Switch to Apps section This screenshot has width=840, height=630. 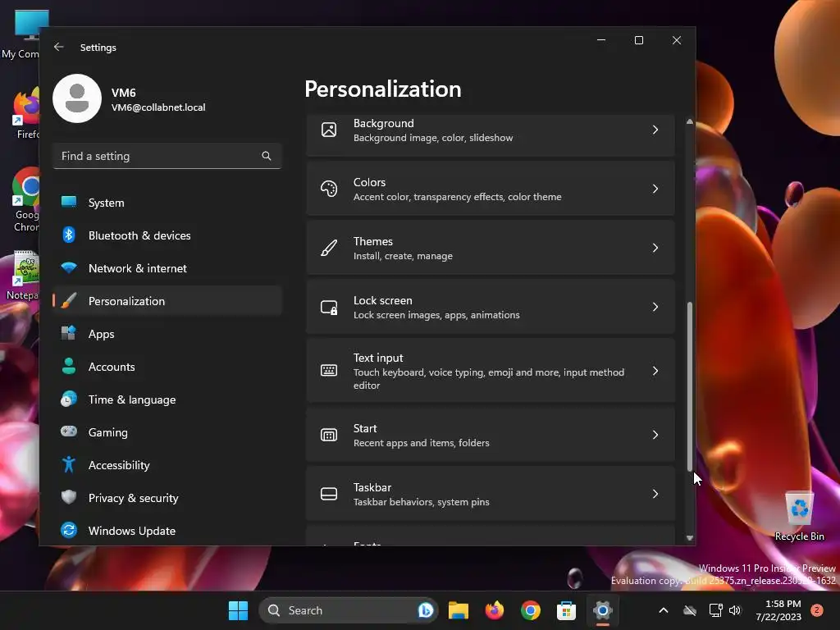167,334
